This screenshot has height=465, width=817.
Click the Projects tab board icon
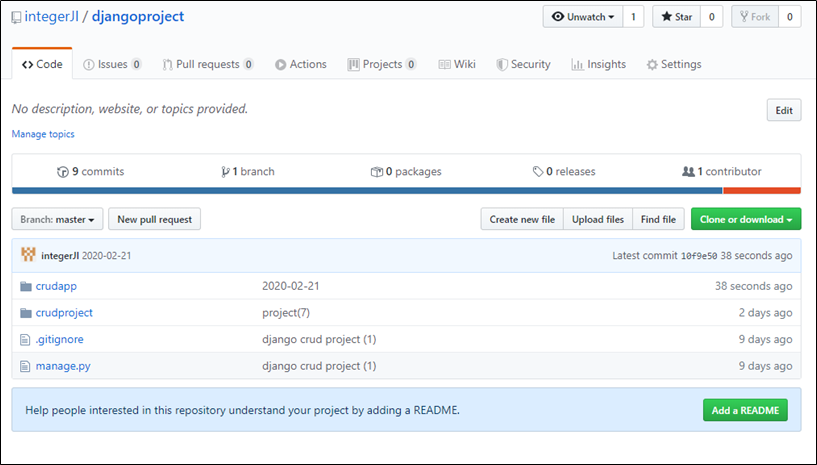point(353,65)
